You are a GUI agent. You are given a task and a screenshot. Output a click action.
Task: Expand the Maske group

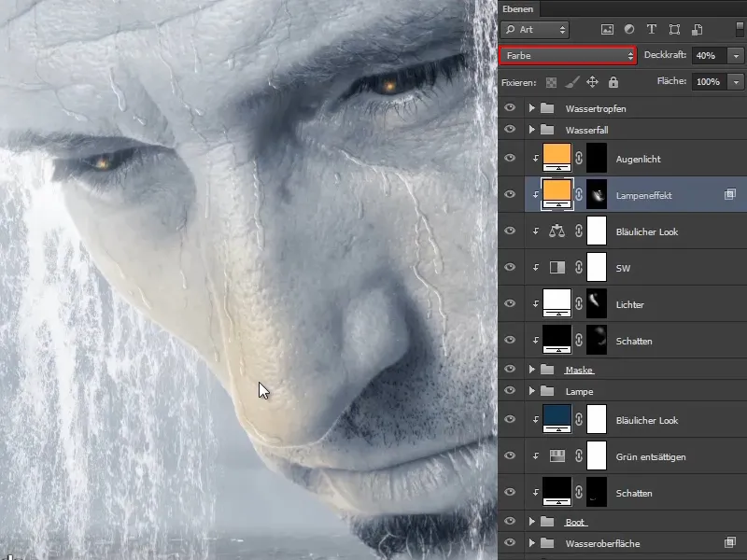531,369
